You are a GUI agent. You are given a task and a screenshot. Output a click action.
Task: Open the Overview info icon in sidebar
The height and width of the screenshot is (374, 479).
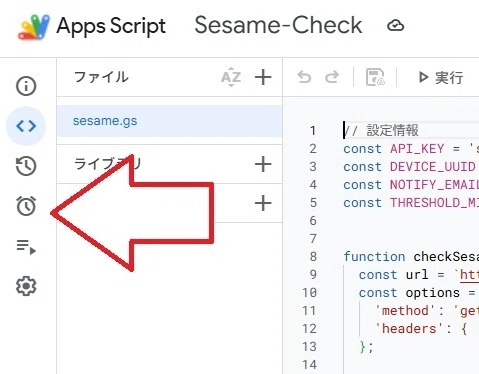(x=26, y=86)
